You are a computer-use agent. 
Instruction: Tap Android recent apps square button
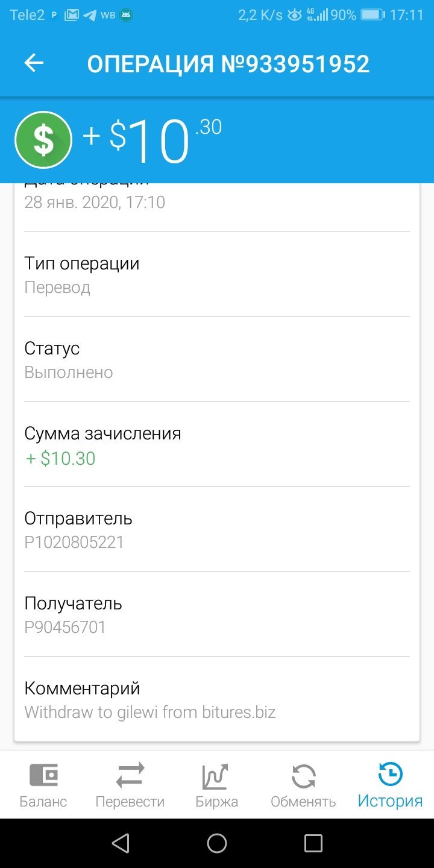point(313,843)
